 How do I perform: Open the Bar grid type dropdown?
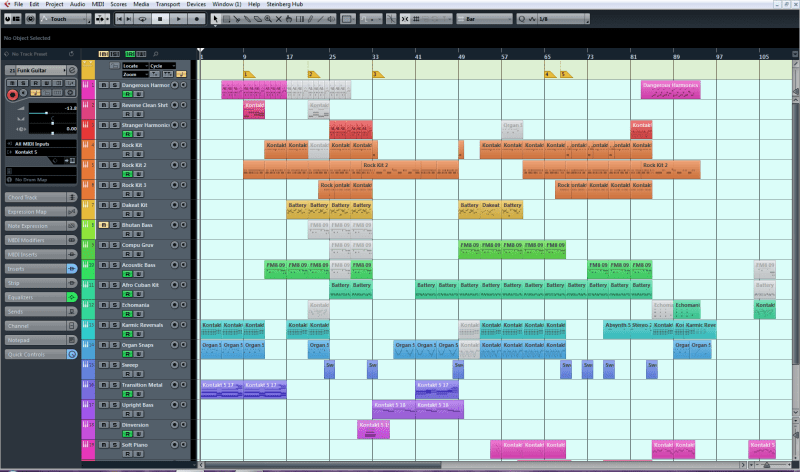485,19
